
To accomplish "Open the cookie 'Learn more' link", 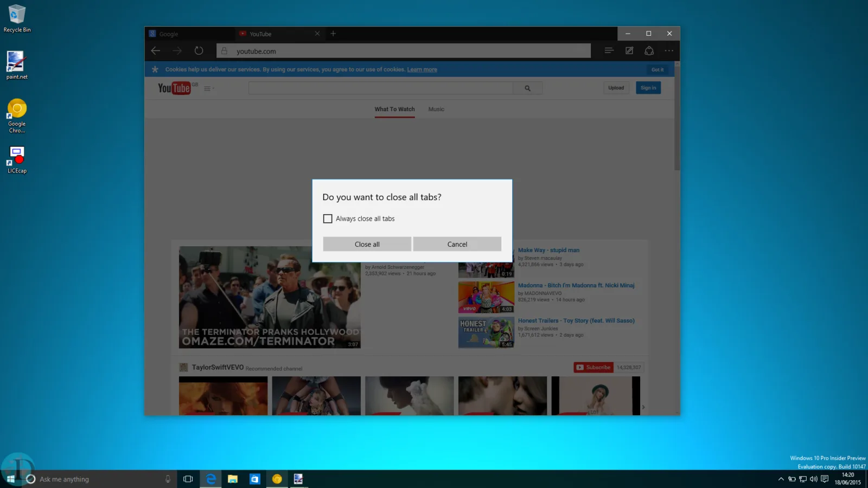I will tap(422, 69).
